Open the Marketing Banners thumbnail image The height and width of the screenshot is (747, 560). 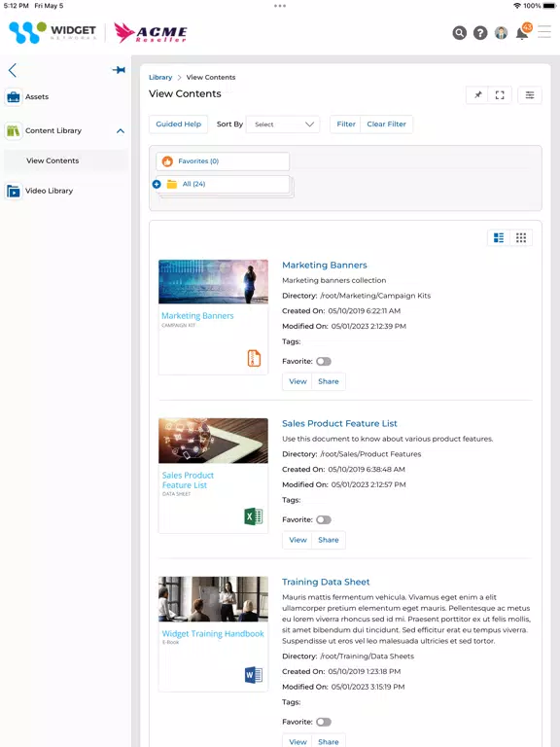tap(213, 281)
